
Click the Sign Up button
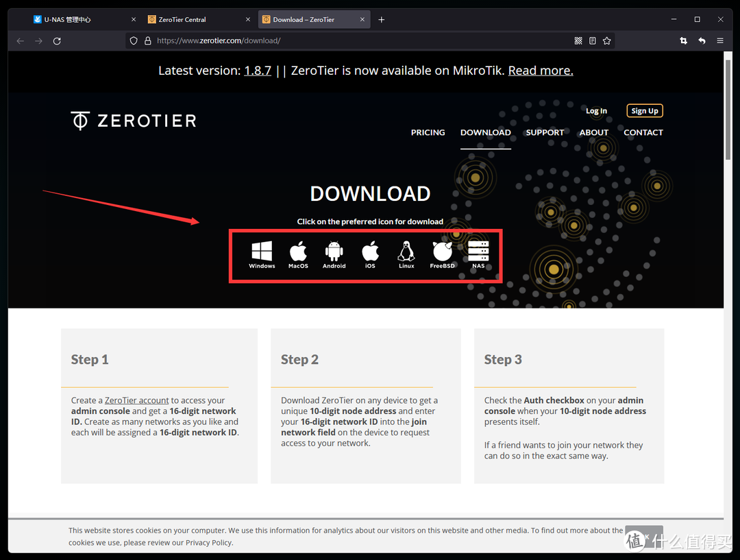coord(644,111)
